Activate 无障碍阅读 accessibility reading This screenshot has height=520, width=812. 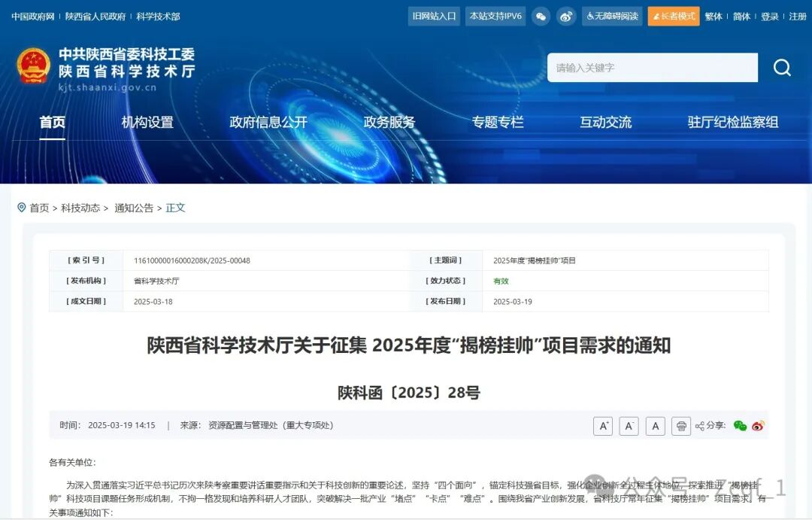pyautogui.click(x=612, y=16)
